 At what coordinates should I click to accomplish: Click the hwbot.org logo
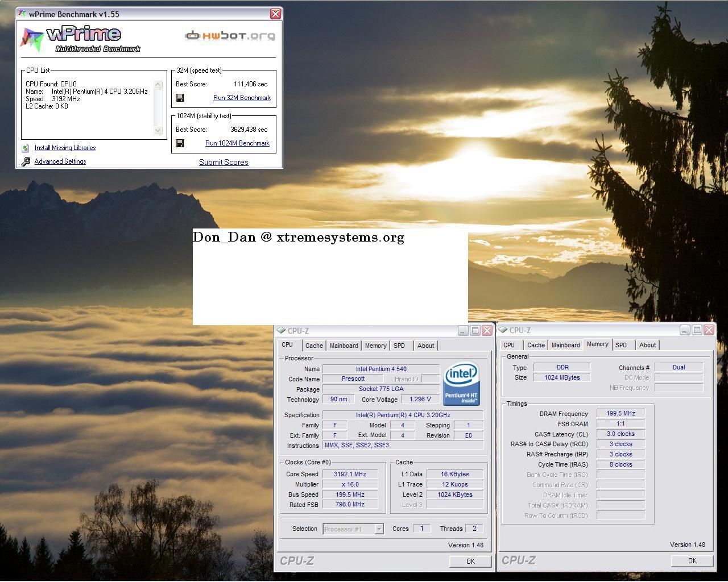pos(230,36)
